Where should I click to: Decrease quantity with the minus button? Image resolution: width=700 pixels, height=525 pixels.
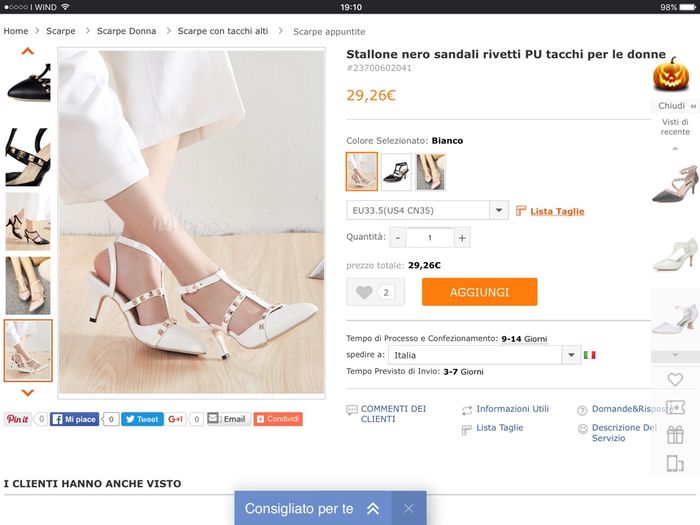(398, 237)
